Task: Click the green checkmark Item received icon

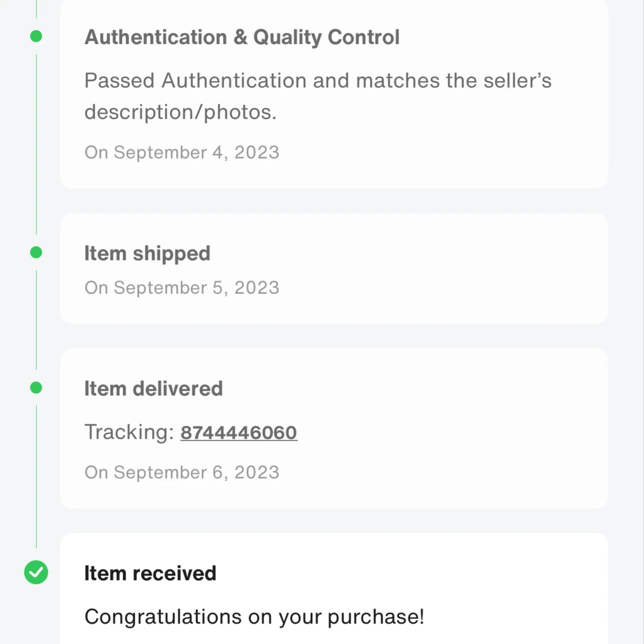Action: coord(36,572)
